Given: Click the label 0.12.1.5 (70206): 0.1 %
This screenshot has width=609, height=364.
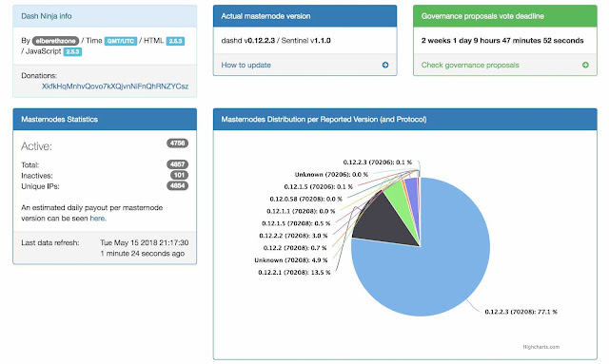Looking at the screenshot, I should (318, 186).
